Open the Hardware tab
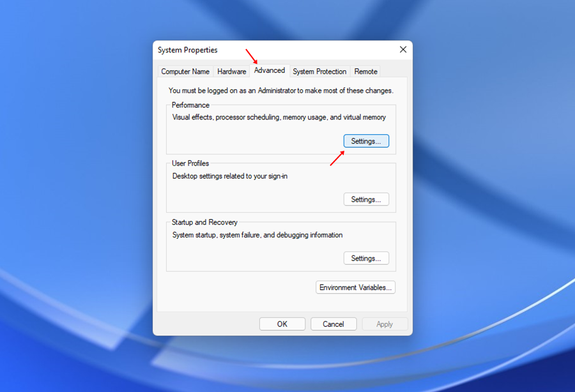This screenshot has height=392, width=575. pyautogui.click(x=231, y=72)
